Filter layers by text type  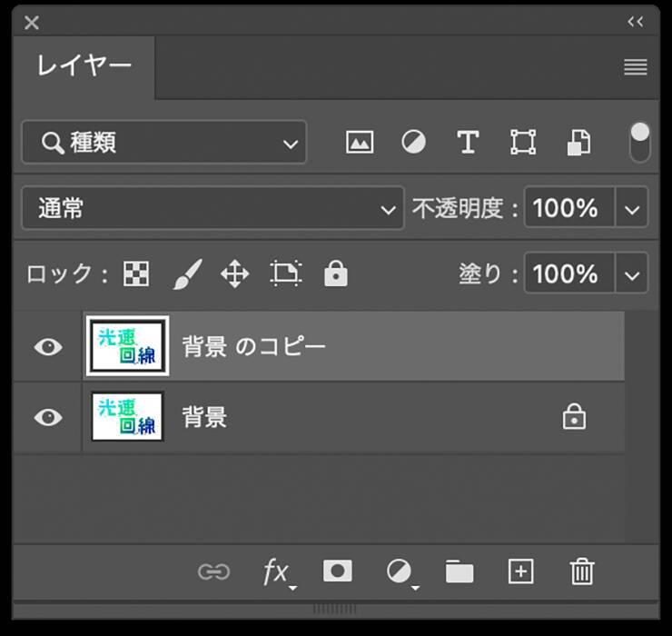pos(468,143)
